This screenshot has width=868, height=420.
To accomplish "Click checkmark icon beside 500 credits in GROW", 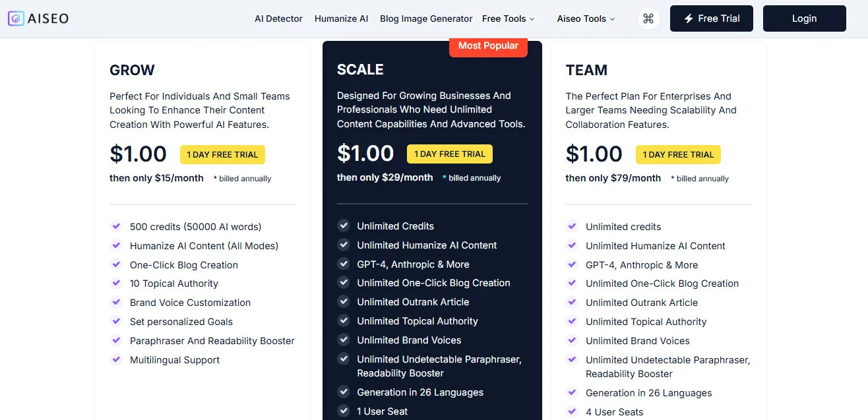I will click(116, 226).
